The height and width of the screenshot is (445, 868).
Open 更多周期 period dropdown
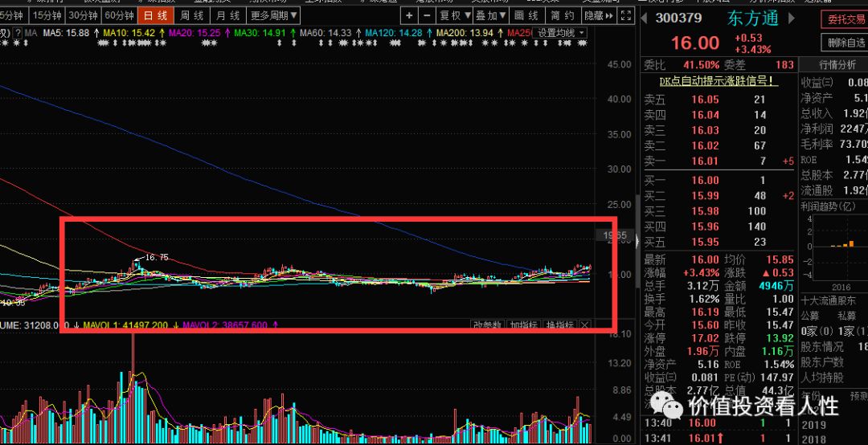coord(274,15)
